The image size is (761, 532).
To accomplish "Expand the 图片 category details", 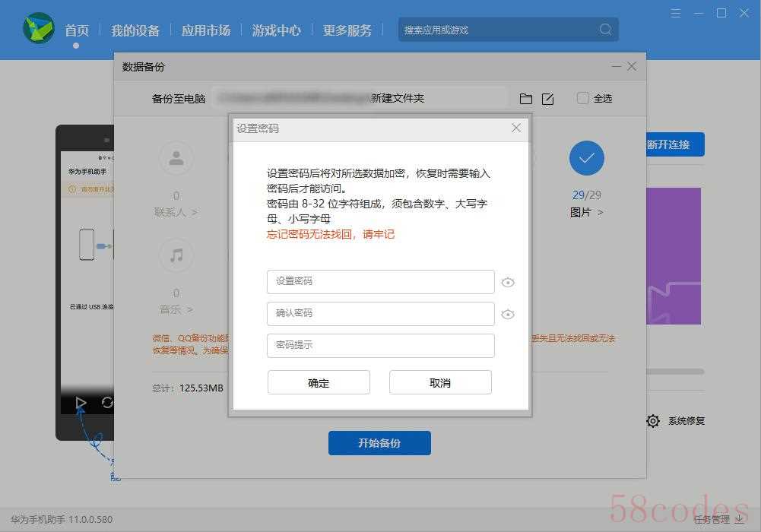I will (586, 213).
